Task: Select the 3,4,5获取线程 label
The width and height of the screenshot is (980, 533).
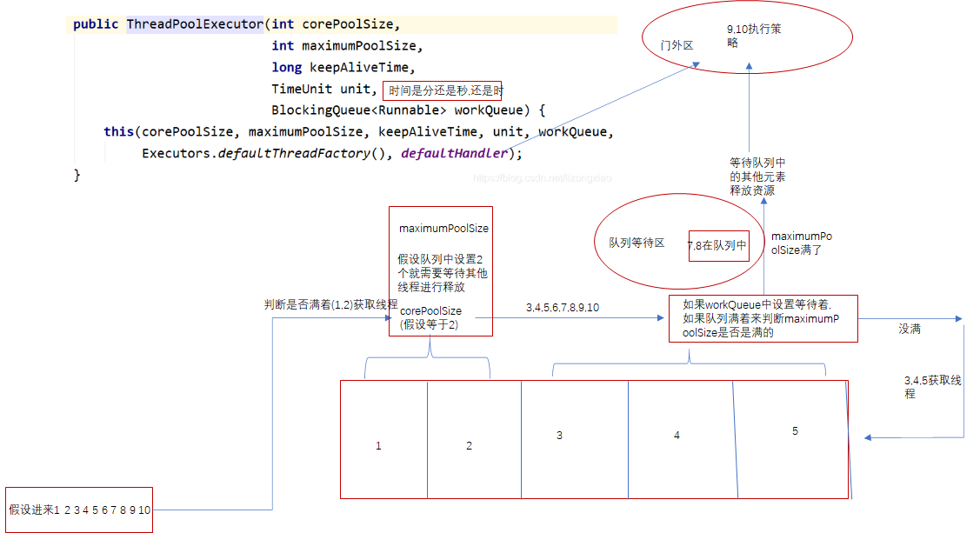Action: pos(932,387)
